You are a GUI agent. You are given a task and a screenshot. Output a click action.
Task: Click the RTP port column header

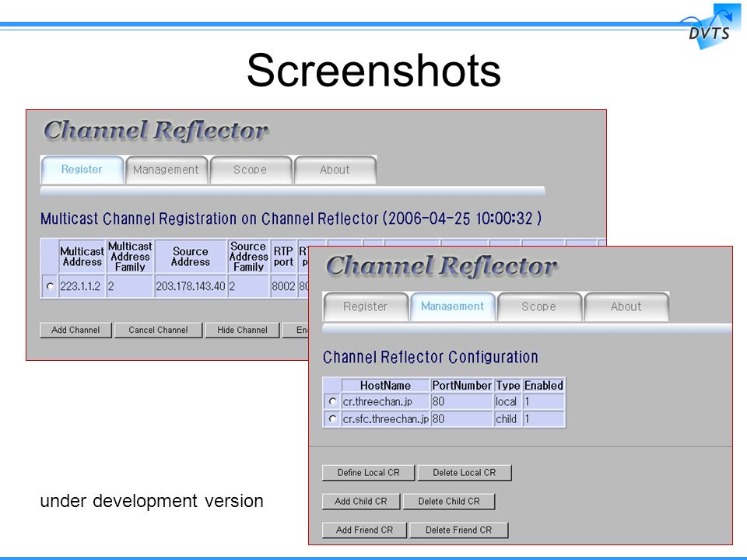pyautogui.click(x=283, y=257)
